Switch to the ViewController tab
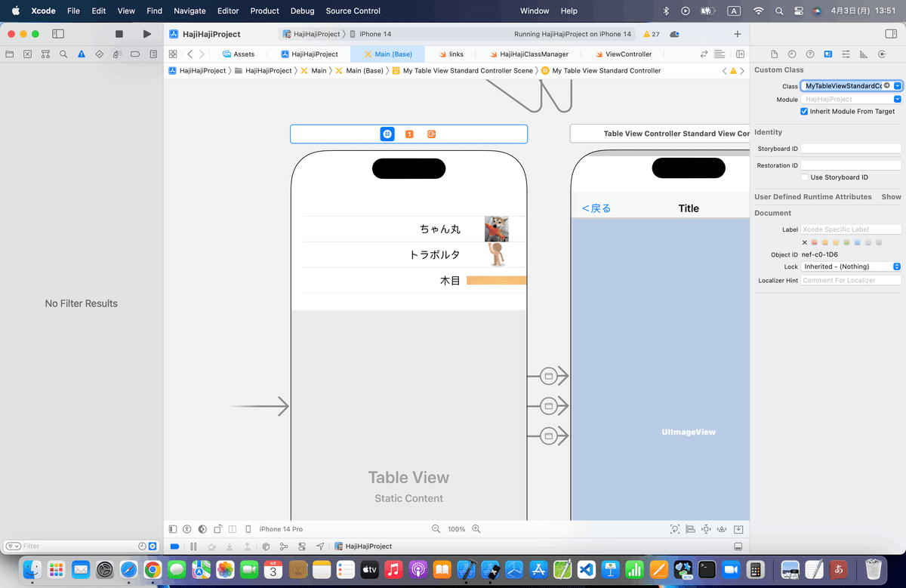 623,54
